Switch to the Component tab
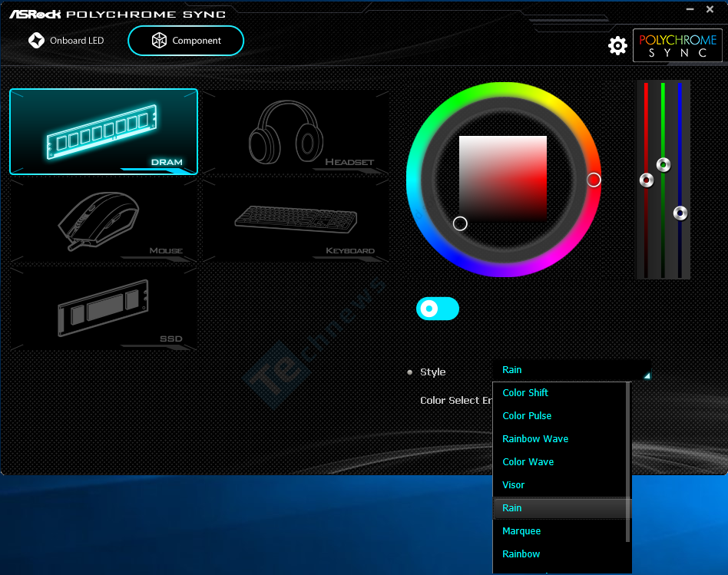The image size is (728, 575). point(186,41)
